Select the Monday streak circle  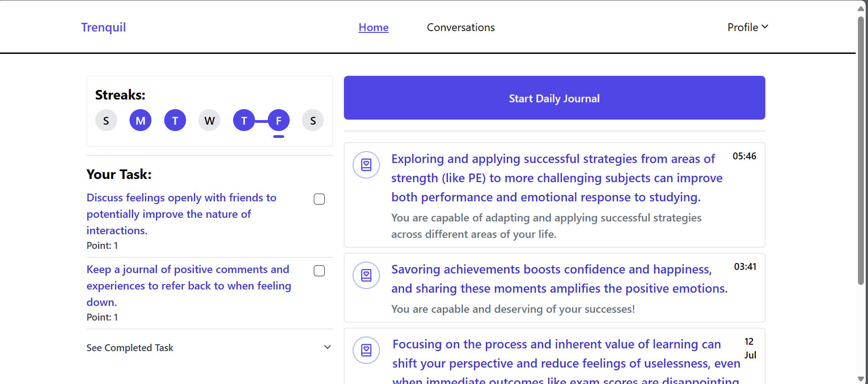point(140,121)
